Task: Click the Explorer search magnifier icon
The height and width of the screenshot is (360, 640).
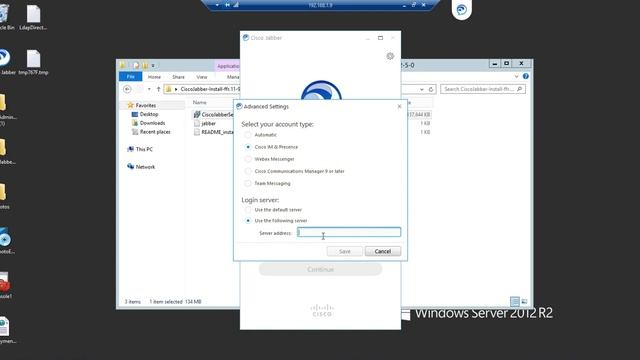Action: coord(520,89)
